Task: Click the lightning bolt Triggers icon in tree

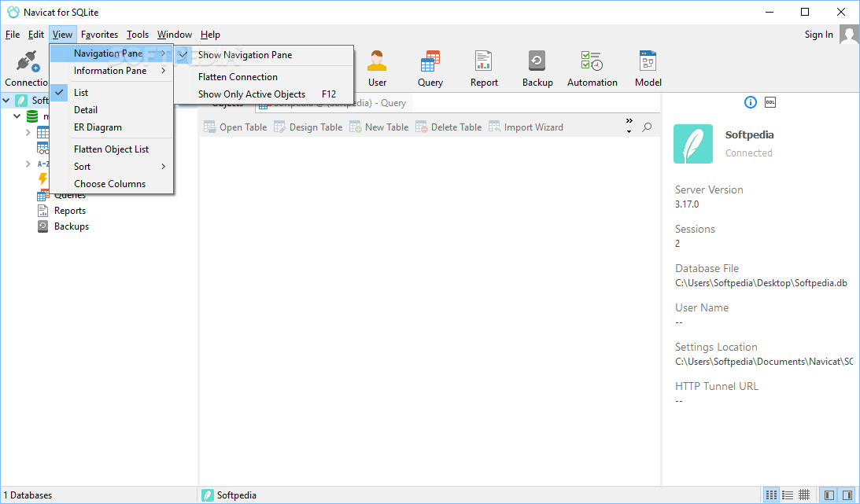Action: [42, 178]
